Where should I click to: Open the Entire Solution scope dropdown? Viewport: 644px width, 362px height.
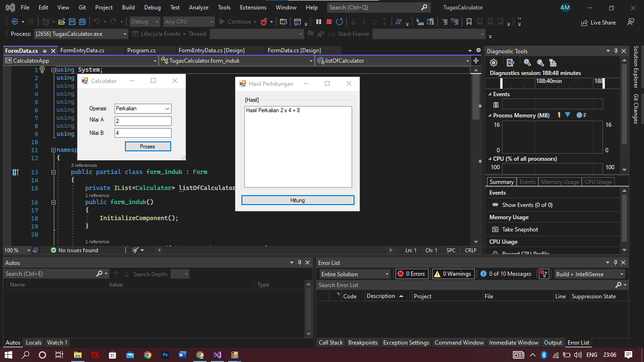(355, 274)
